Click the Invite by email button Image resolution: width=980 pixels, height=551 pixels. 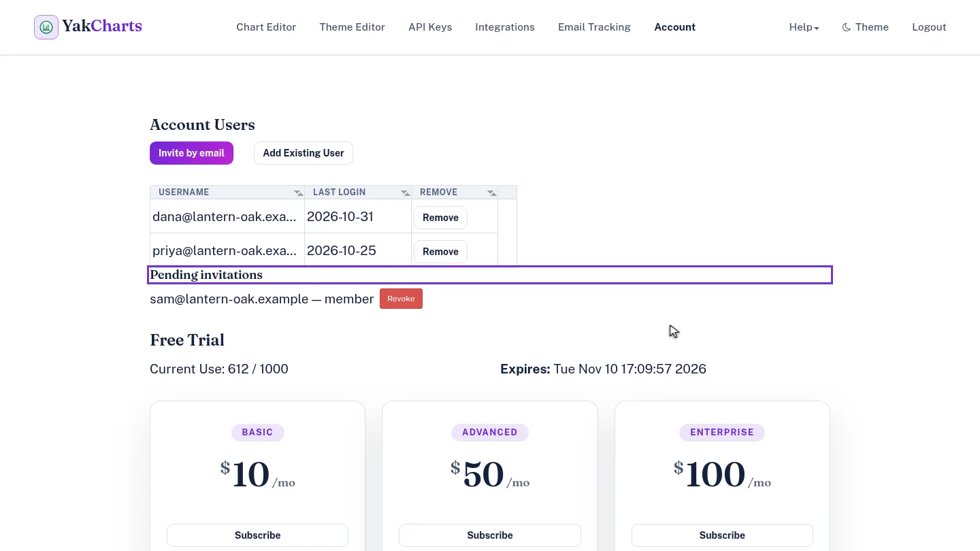(191, 153)
